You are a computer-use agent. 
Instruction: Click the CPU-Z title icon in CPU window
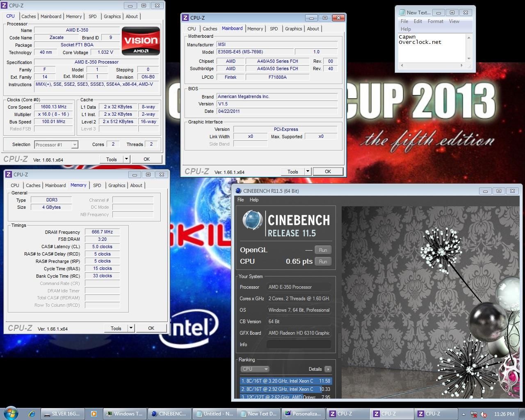5,5
